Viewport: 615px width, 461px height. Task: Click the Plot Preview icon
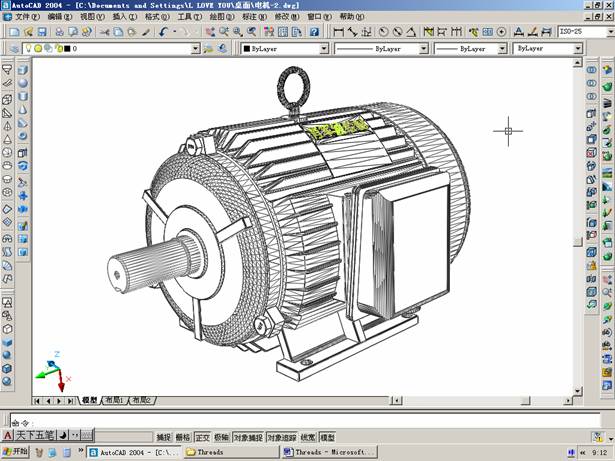(x=73, y=32)
